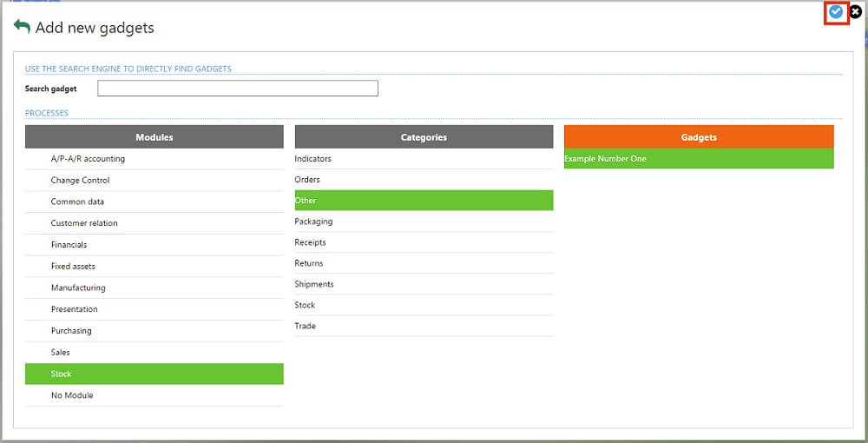Select the Trade category
This screenshot has width=868, height=443.
coord(306,326)
